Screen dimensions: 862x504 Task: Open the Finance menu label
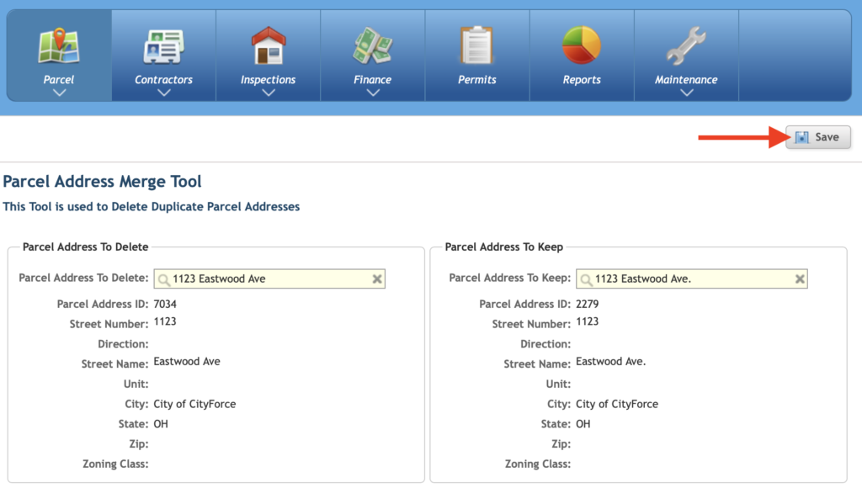[x=373, y=80]
